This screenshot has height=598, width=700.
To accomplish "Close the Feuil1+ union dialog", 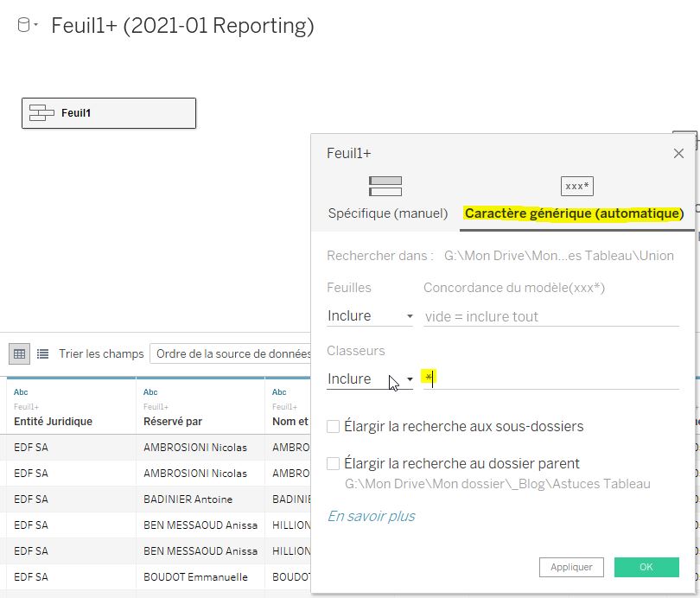I will [678, 154].
